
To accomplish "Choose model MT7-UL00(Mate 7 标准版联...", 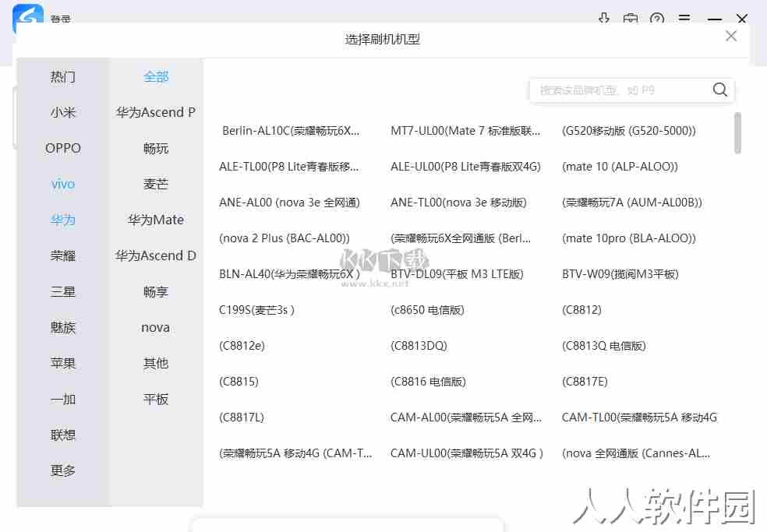I will coord(465,131).
